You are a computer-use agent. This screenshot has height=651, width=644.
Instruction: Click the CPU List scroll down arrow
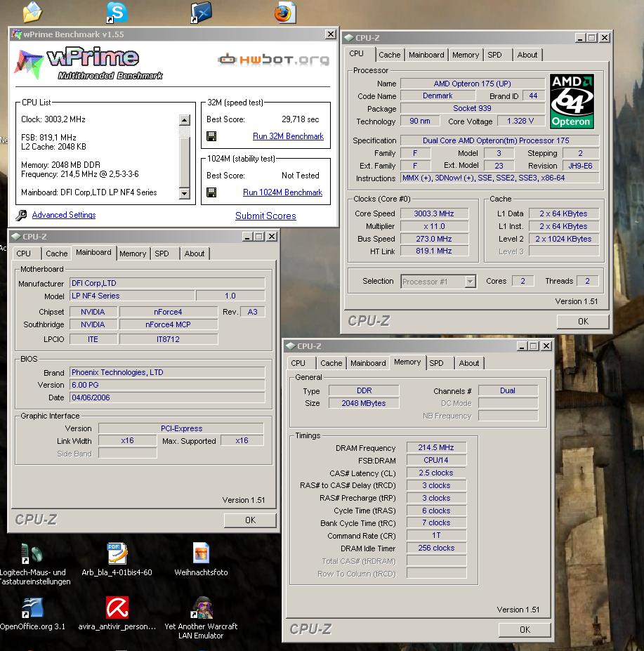tap(185, 193)
